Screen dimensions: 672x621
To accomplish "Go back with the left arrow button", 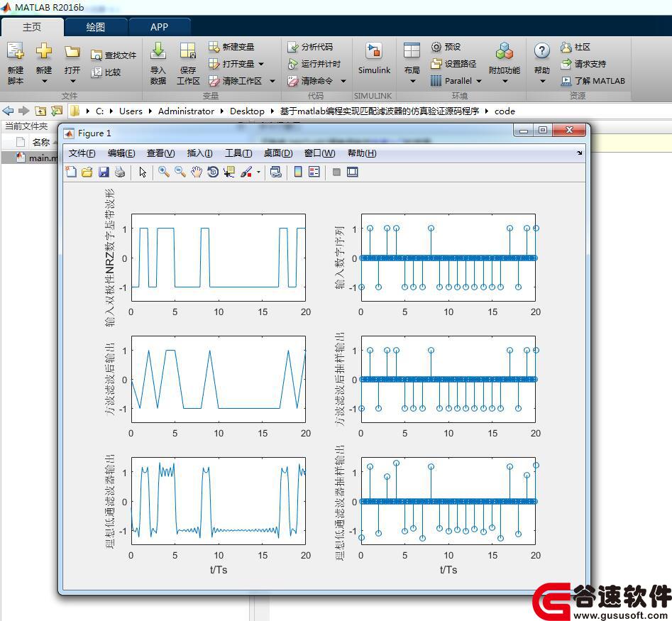I will (x=8, y=111).
